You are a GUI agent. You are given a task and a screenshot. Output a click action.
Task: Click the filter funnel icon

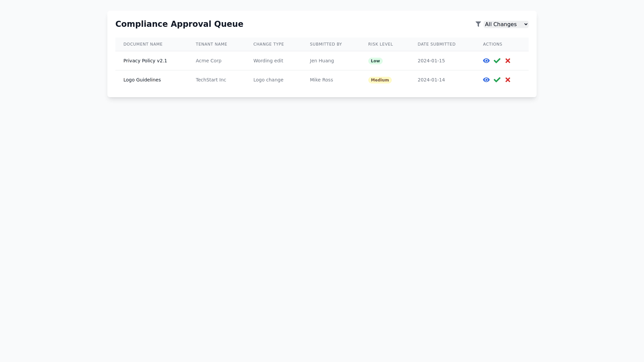point(478,24)
